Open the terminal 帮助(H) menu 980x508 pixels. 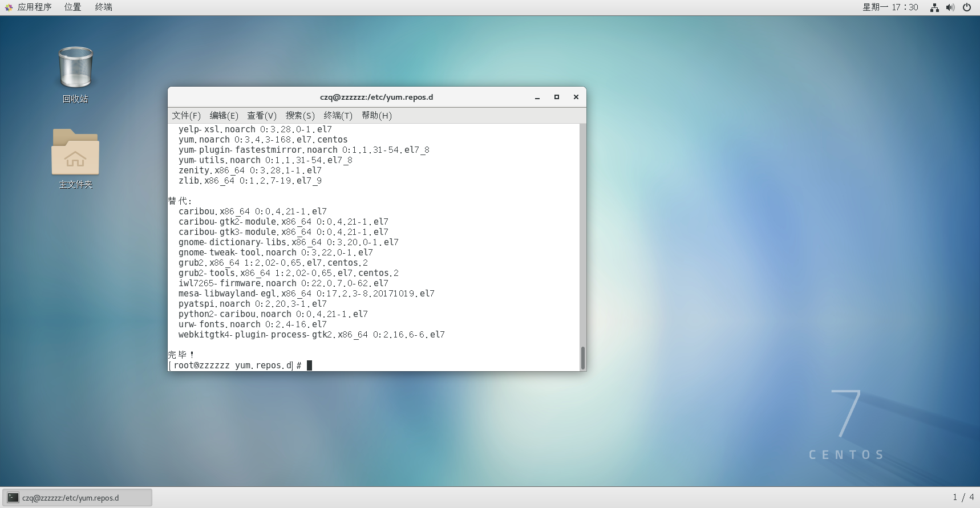pyautogui.click(x=376, y=116)
